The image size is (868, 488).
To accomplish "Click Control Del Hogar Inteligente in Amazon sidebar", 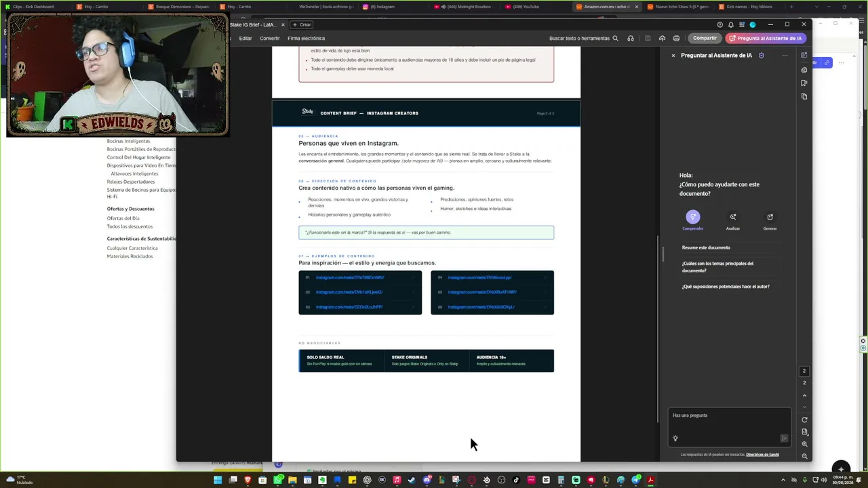I will pos(138,157).
